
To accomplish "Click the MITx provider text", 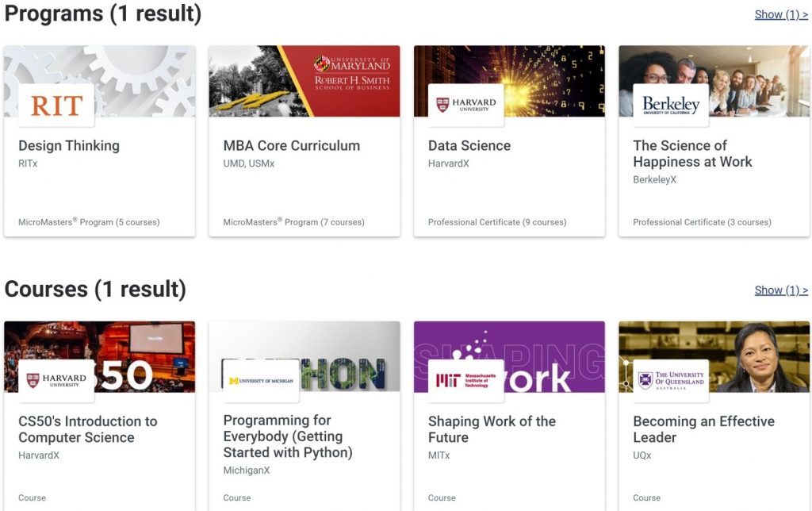I will click(439, 455).
